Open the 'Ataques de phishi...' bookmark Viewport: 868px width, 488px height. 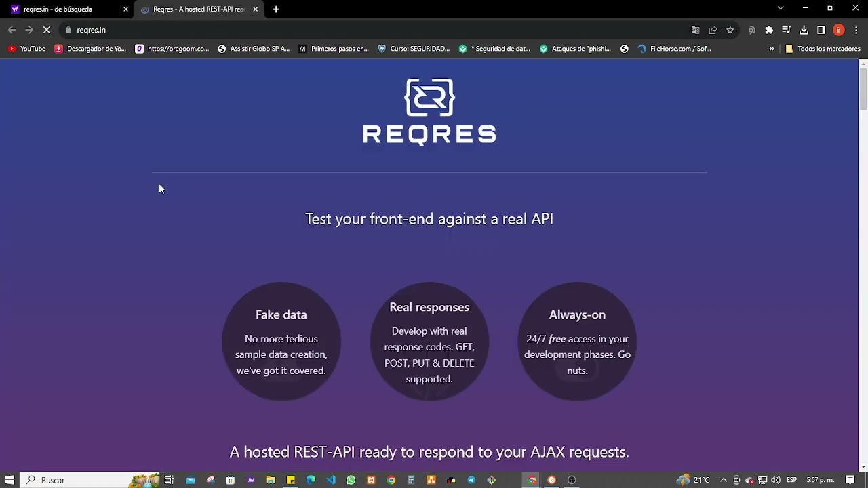[575, 49]
